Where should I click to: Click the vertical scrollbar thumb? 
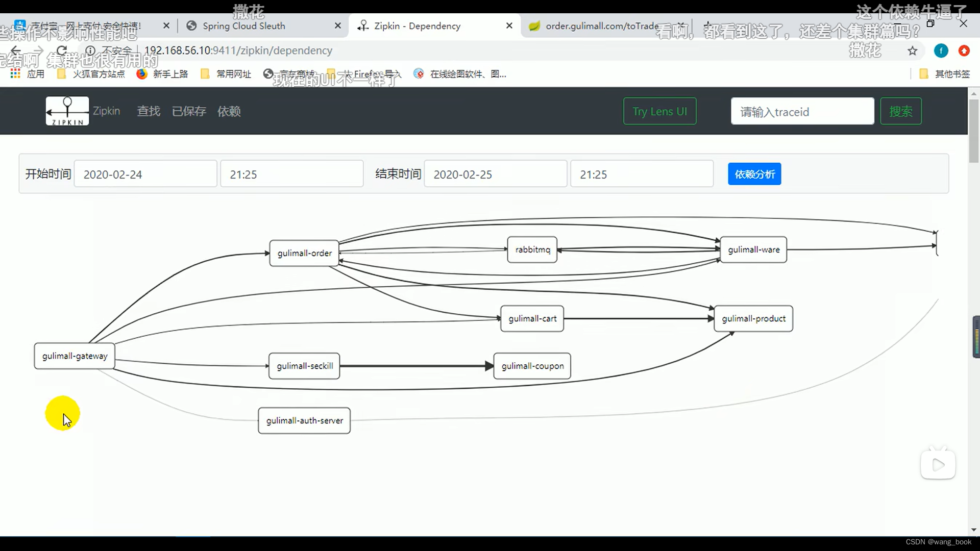point(974,131)
